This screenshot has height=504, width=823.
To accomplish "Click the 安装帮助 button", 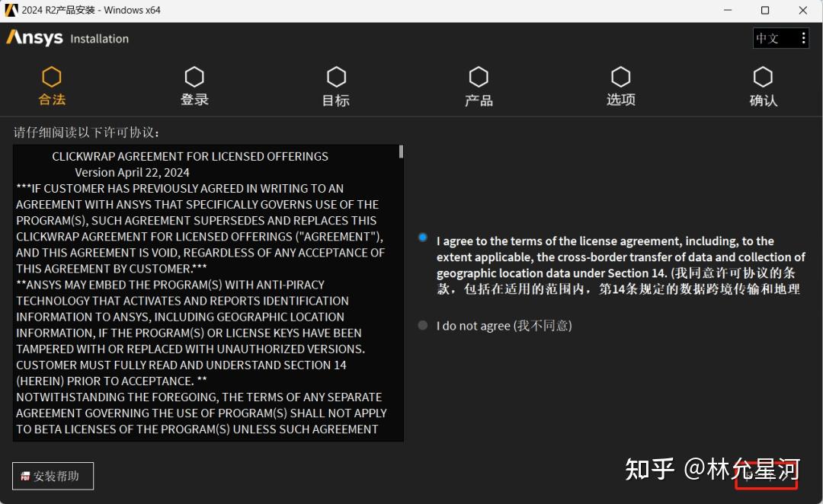I will click(x=52, y=475).
